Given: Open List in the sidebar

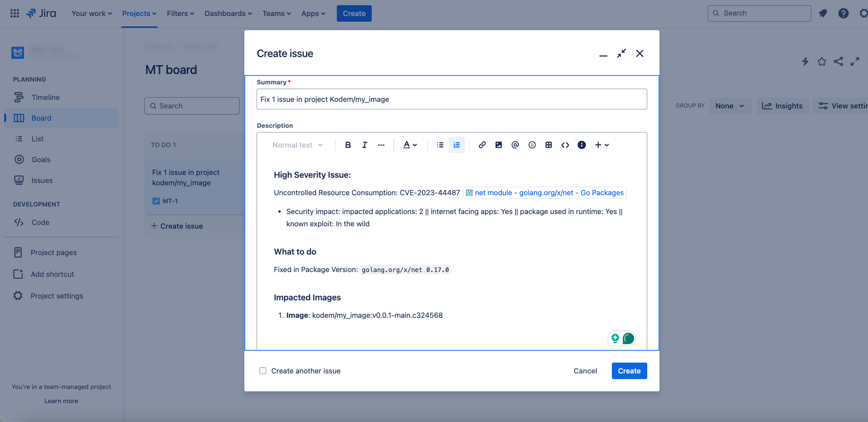Looking at the screenshot, I should tap(61, 139).
